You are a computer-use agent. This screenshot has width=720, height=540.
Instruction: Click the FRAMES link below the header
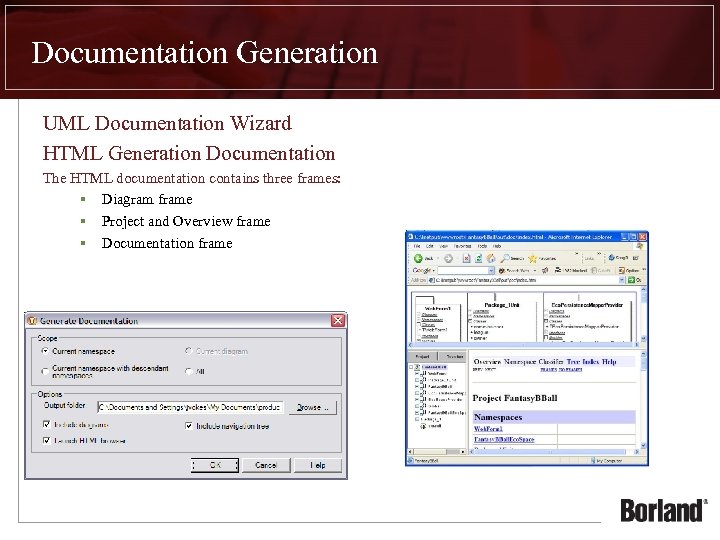point(548,369)
